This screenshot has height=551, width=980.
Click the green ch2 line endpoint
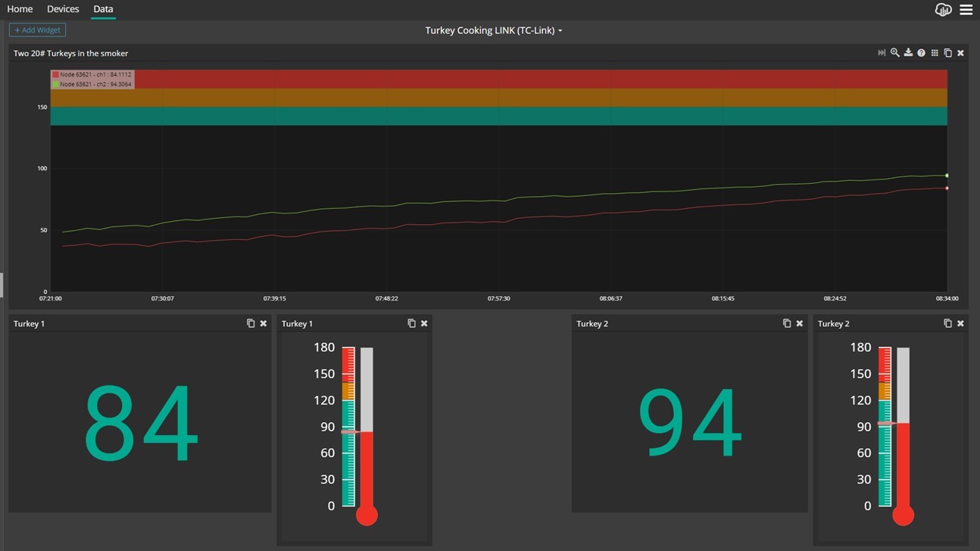click(x=947, y=176)
